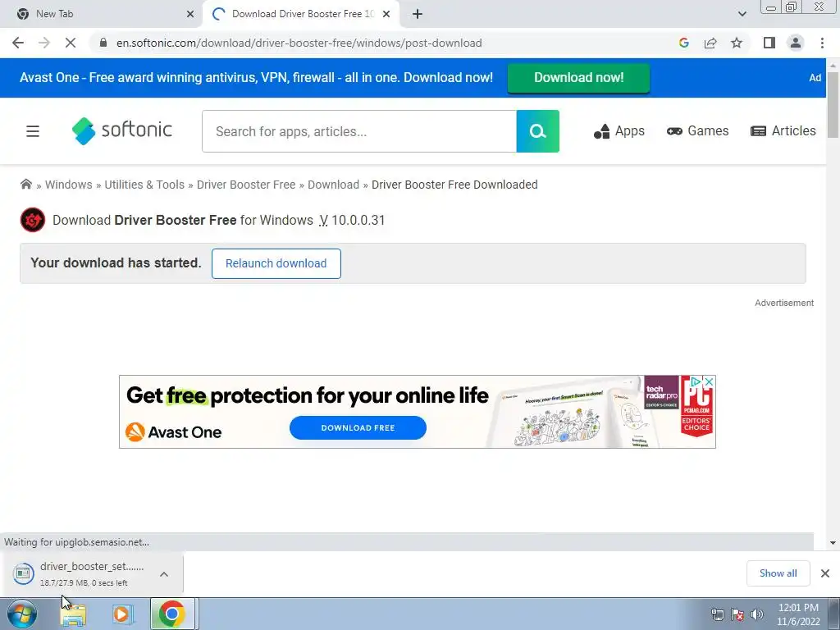Click the Google icon in address bar
Image resolution: width=840 pixels, height=630 pixels.
[683, 43]
